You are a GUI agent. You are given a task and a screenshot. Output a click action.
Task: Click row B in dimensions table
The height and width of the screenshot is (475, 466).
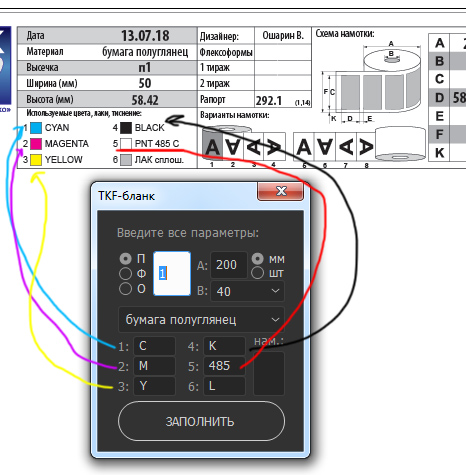coord(447,61)
